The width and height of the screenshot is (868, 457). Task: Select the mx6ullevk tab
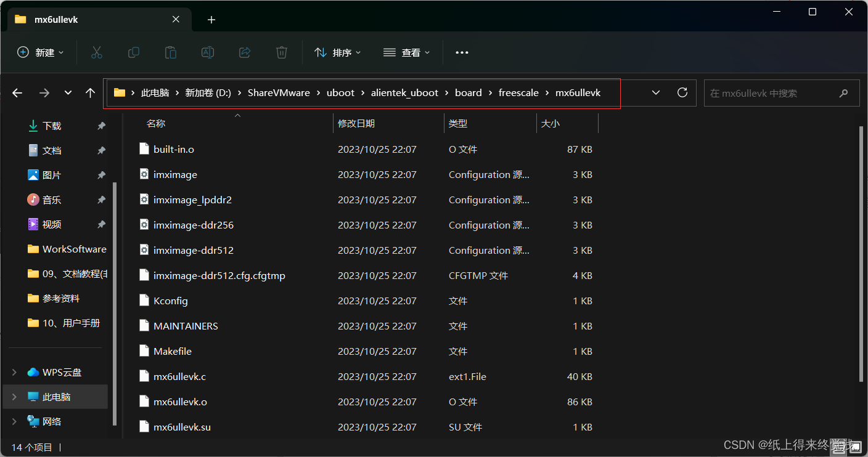coord(99,20)
